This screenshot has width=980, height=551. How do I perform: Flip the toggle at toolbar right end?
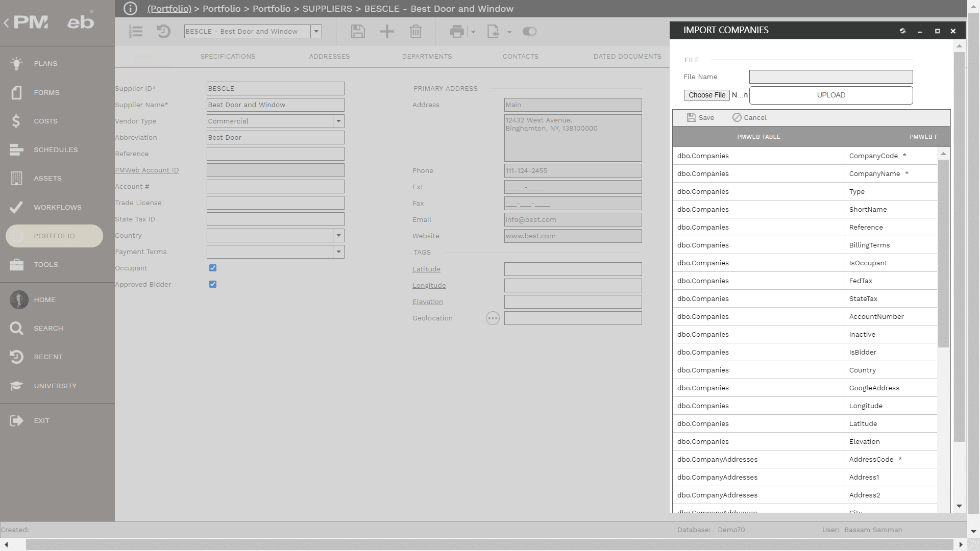(x=529, y=31)
